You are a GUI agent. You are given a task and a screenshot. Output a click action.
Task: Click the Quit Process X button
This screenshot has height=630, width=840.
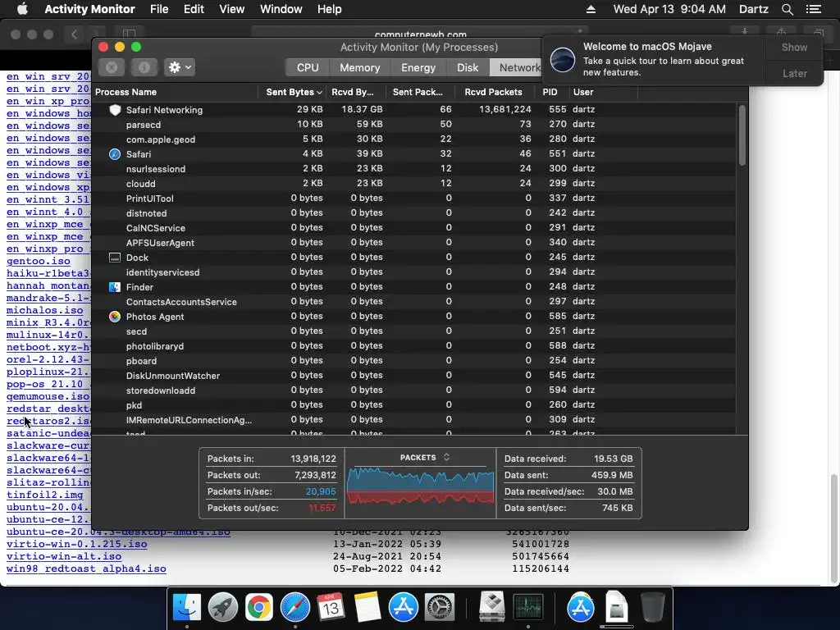point(112,67)
